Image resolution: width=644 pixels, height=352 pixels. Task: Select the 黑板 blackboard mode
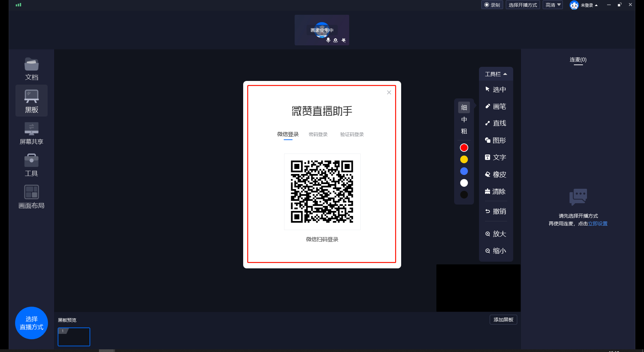[x=32, y=101]
